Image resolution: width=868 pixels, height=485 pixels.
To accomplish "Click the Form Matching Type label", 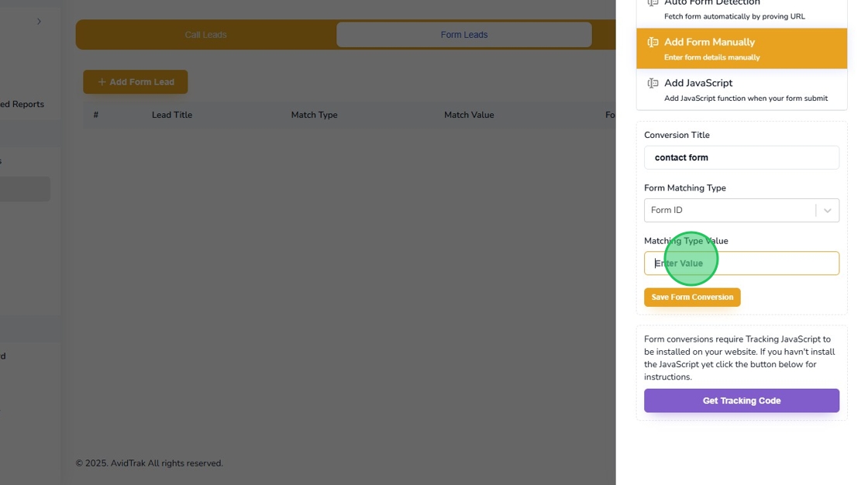I will (685, 188).
